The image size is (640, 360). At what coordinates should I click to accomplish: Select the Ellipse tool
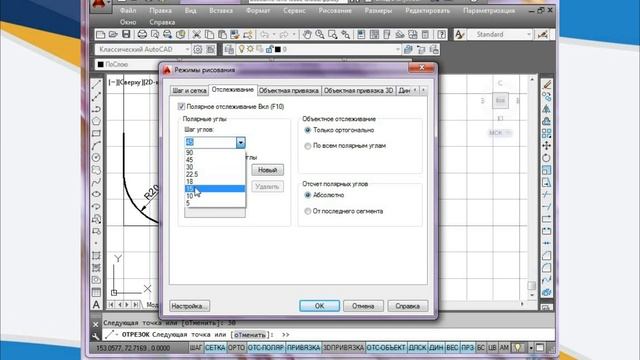point(96,194)
